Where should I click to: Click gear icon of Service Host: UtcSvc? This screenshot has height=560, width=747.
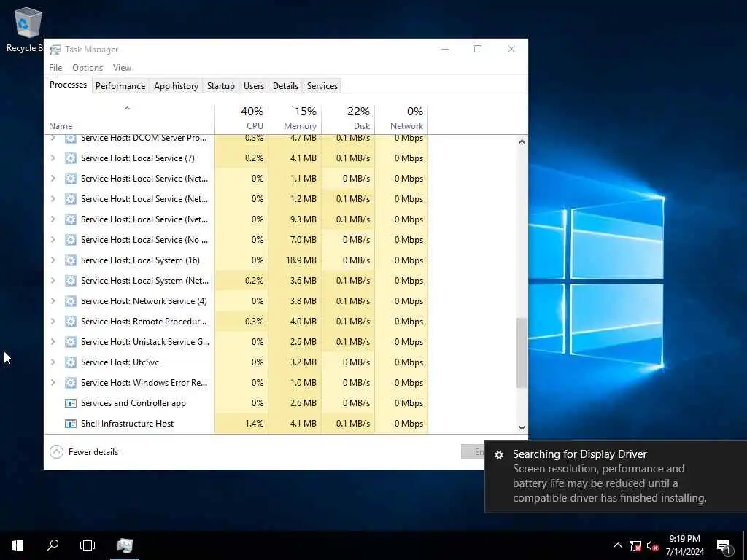pyautogui.click(x=71, y=362)
